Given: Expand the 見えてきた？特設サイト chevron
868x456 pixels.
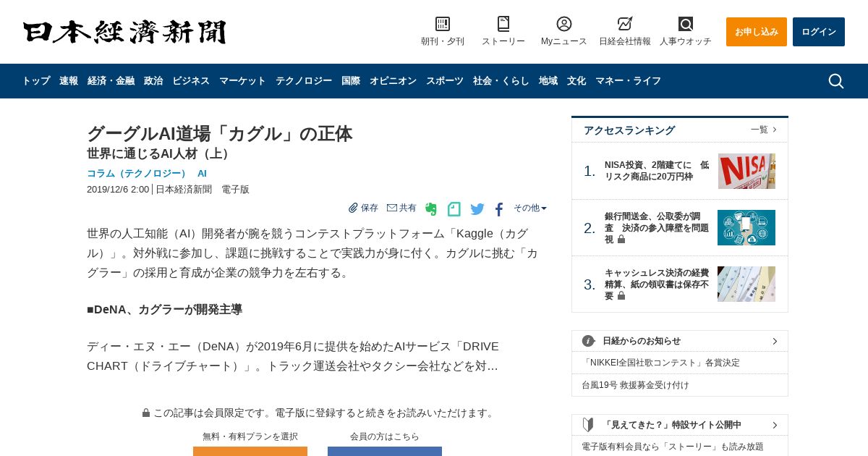Looking at the screenshot, I should click(775, 425).
